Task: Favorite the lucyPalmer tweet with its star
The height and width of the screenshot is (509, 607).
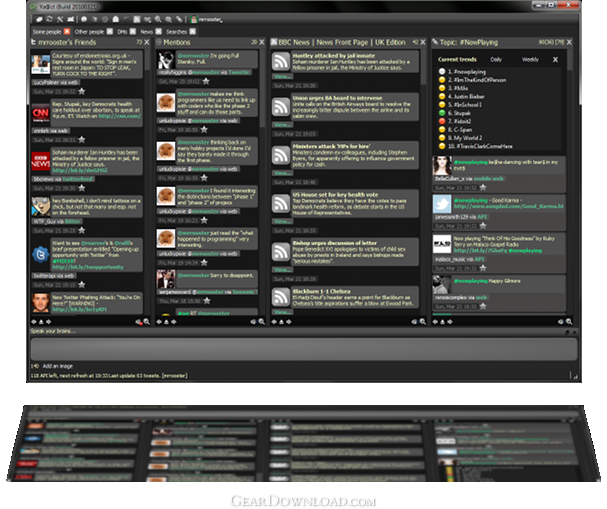Action: click(82, 91)
